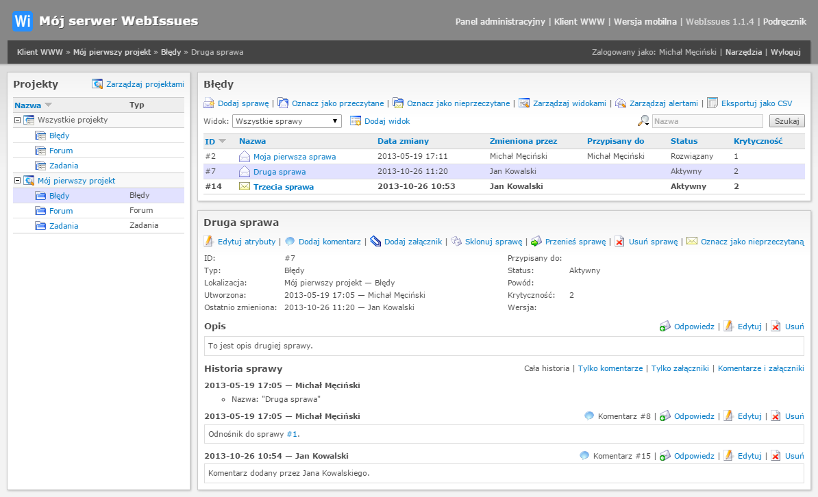
Task: Follow the #1 issue reference link
Action: (x=292, y=434)
